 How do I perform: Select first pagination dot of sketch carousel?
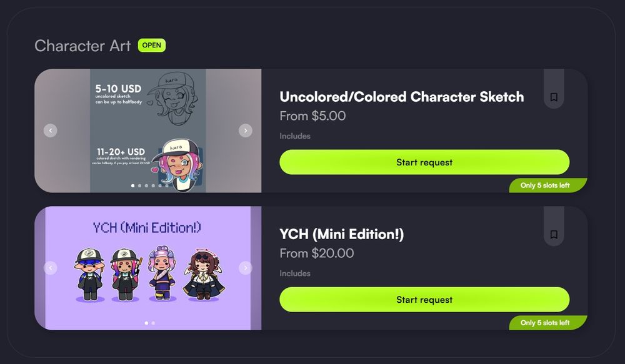(132, 185)
